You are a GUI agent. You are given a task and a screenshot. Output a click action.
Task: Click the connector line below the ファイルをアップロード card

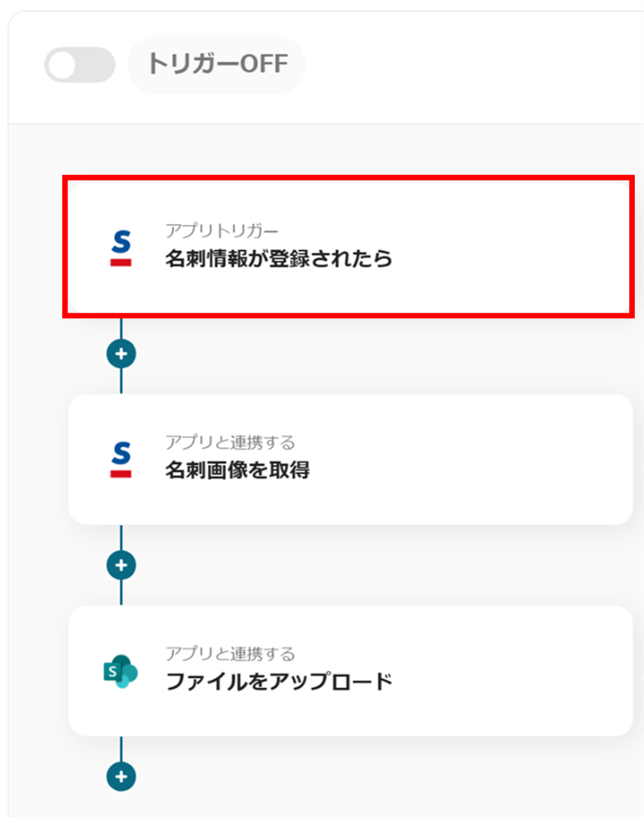tap(121, 749)
